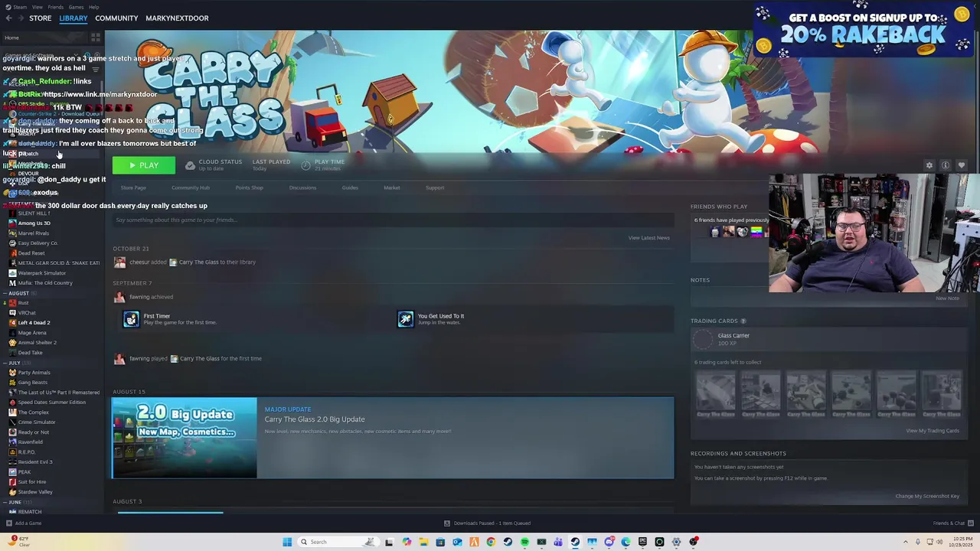Open the Help menu

pos(93,7)
